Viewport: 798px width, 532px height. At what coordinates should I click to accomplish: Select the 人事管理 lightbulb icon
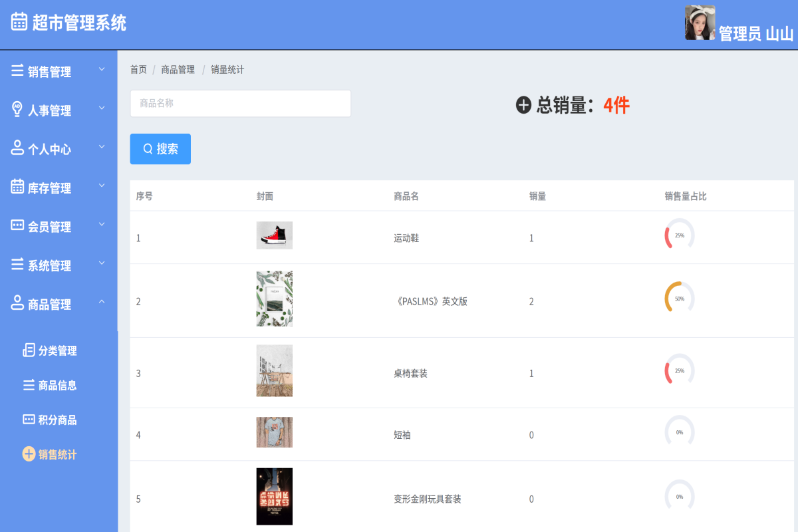click(x=19, y=110)
